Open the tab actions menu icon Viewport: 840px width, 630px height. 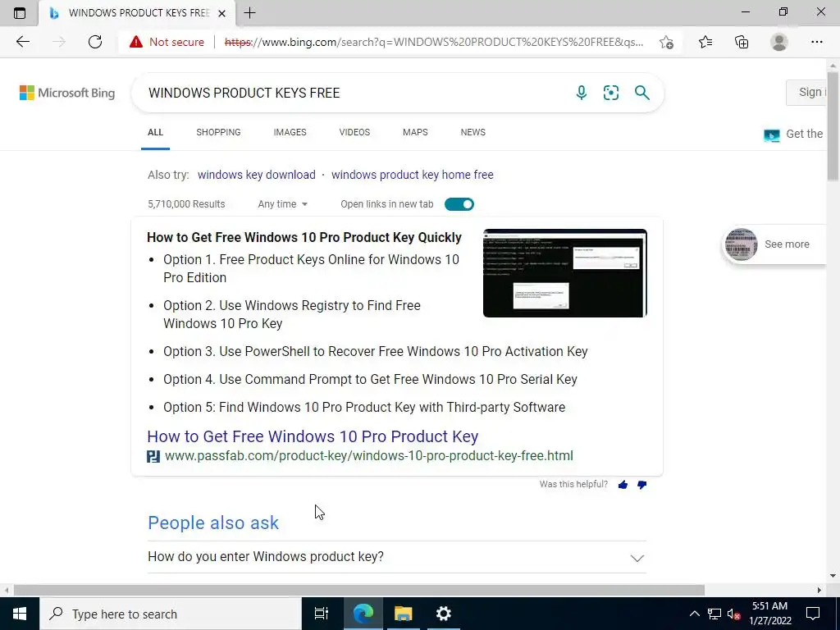20,13
